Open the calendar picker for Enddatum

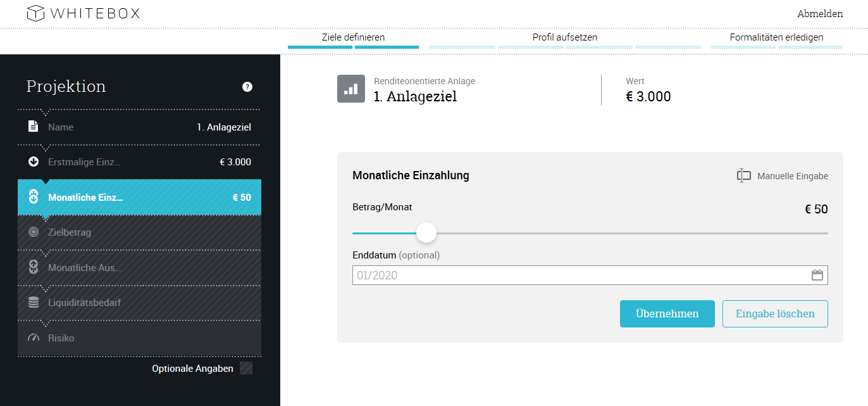817,275
